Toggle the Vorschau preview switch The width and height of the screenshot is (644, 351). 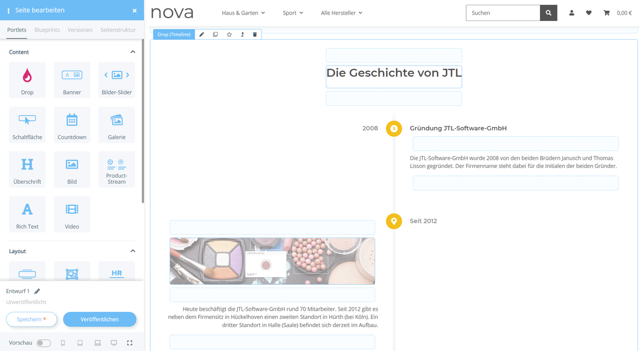click(x=43, y=343)
